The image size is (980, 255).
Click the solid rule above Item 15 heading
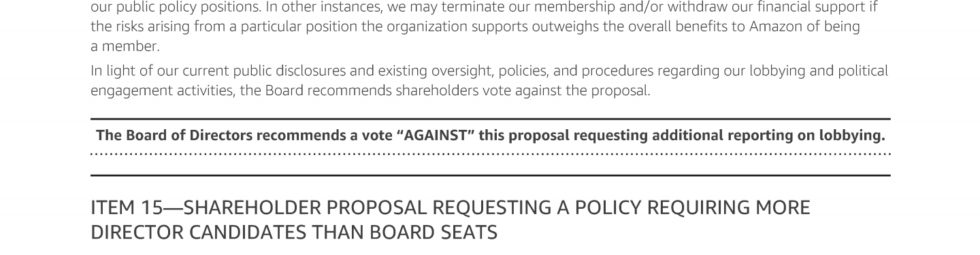490,175
